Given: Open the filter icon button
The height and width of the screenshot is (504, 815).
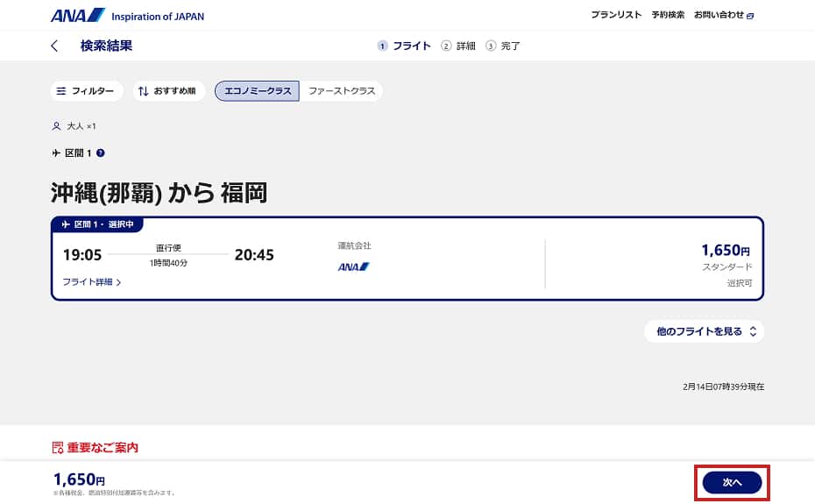Looking at the screenshot, I should 60,91.
